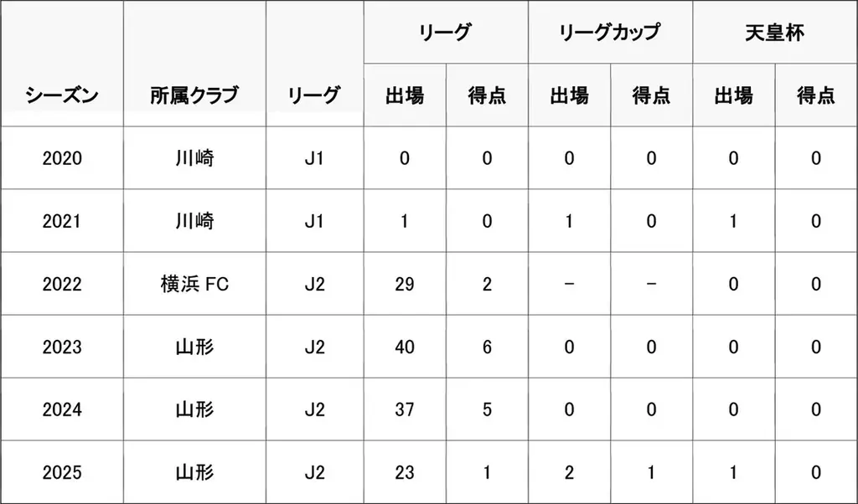
Task: Select league cup appearances value 2
Action: (x=569, y=472)
